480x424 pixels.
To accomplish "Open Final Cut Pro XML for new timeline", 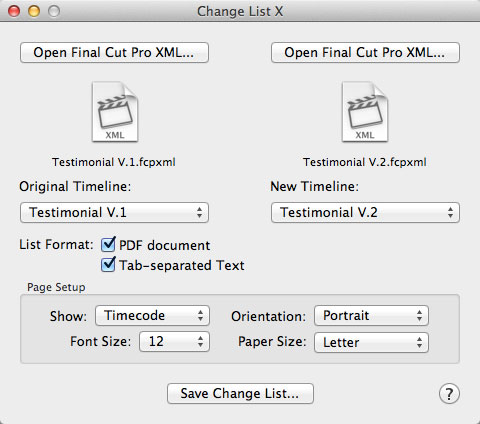I will tap(365, 52).
